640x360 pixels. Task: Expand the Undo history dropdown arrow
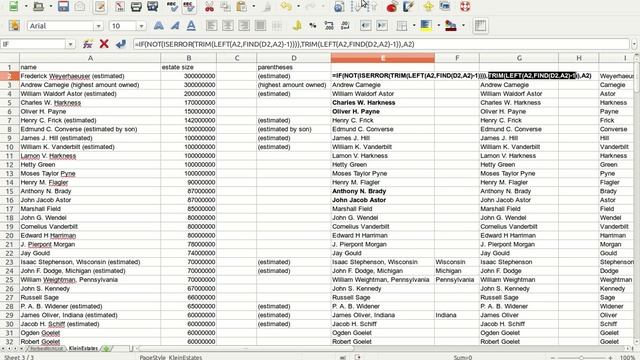pos(298,6)
